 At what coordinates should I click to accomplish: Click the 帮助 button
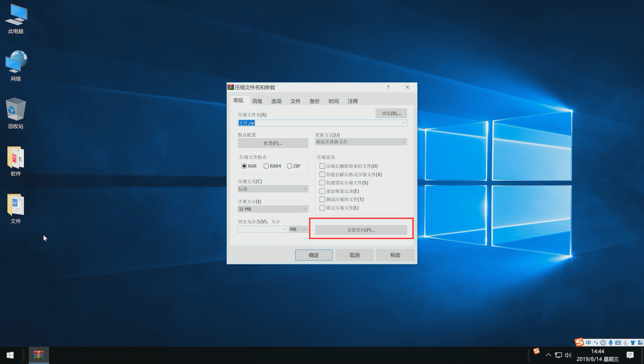click(x=395, y=255)
